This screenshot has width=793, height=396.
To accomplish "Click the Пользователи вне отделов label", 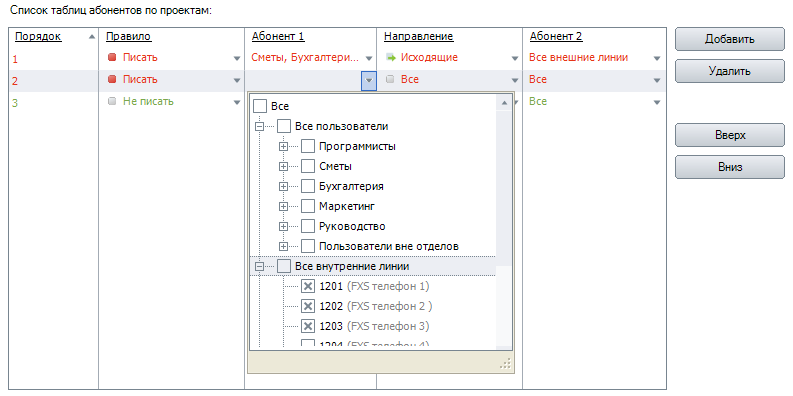I will coord(389,246).
